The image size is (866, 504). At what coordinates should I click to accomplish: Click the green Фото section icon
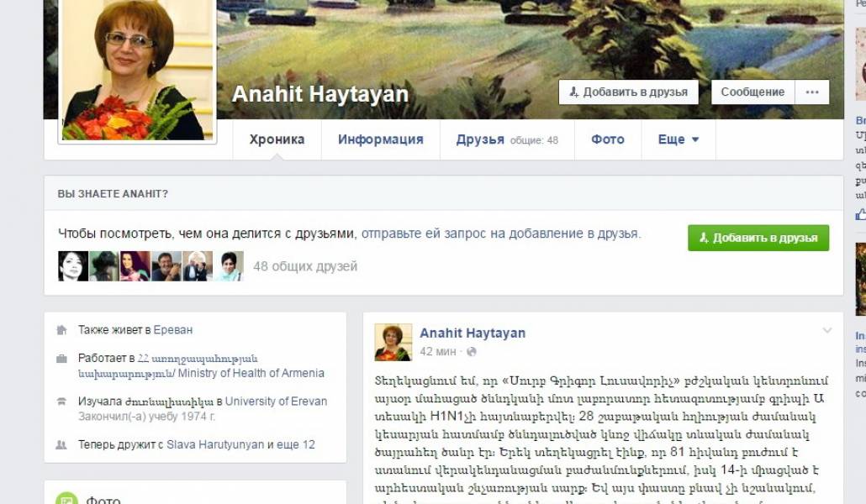(66, 498)
